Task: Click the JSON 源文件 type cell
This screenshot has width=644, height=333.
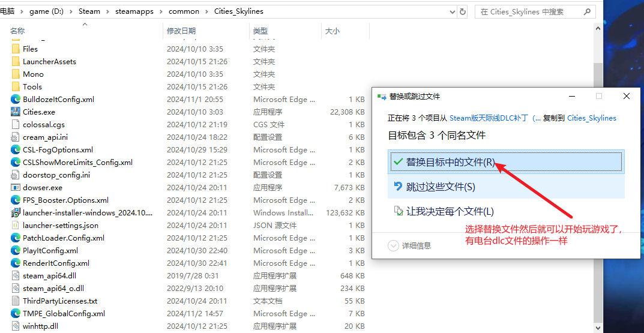Action: coord(275,226)
